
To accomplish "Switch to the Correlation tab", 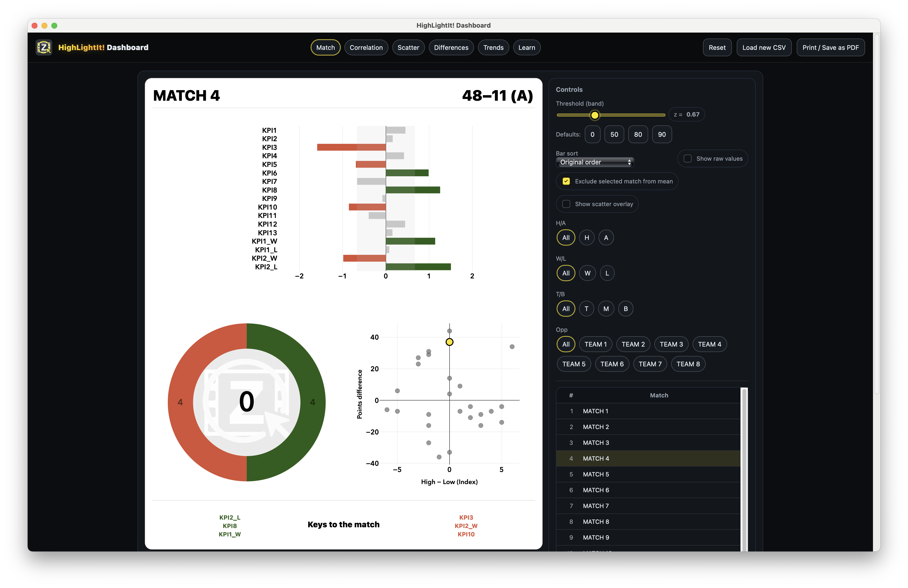I will tap(366, 47).
